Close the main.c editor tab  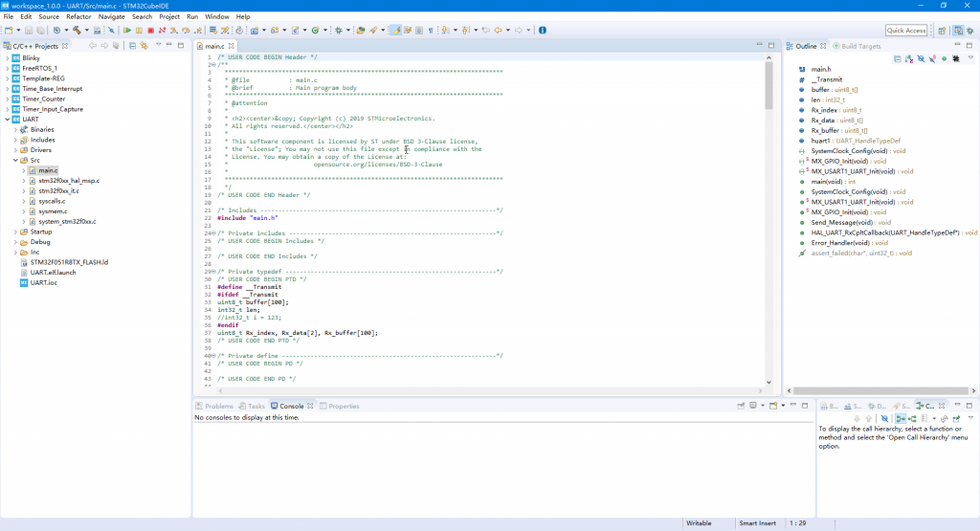[x=232, y=46]
